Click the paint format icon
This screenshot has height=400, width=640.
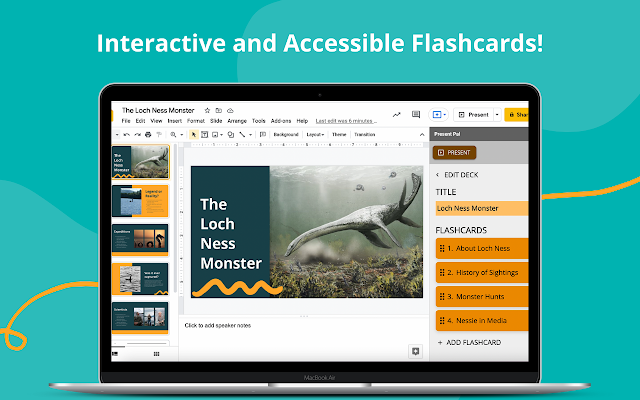pos(159,134)
